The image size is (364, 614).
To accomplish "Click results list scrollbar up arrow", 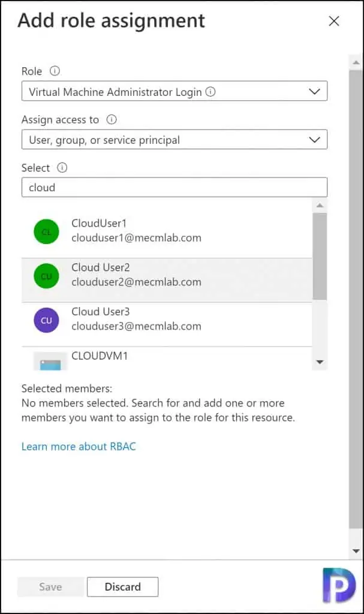I will (320, 205).
